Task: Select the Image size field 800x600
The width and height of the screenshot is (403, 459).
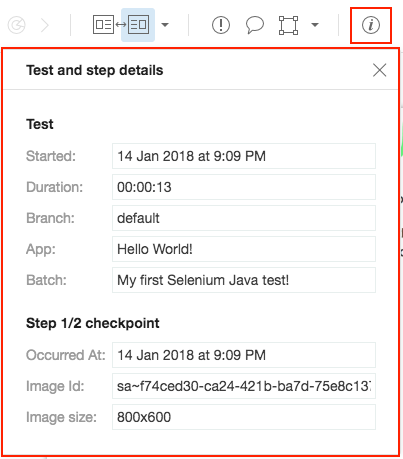Action: (244, 417)
